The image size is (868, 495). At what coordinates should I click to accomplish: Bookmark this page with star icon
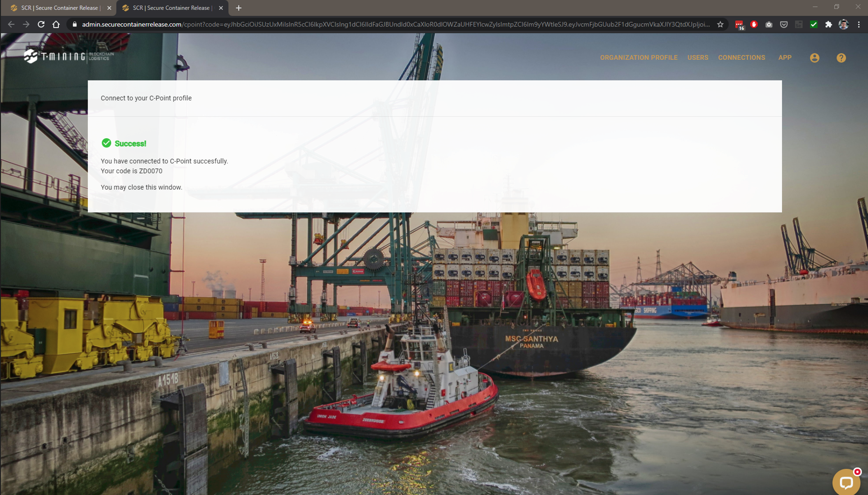pyautogui.click(x=720, y=24)
